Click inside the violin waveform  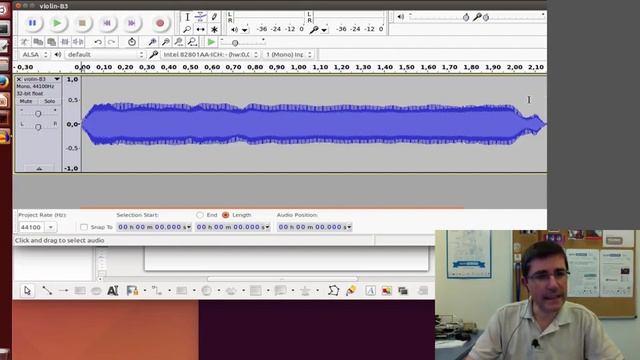[313, 124]
